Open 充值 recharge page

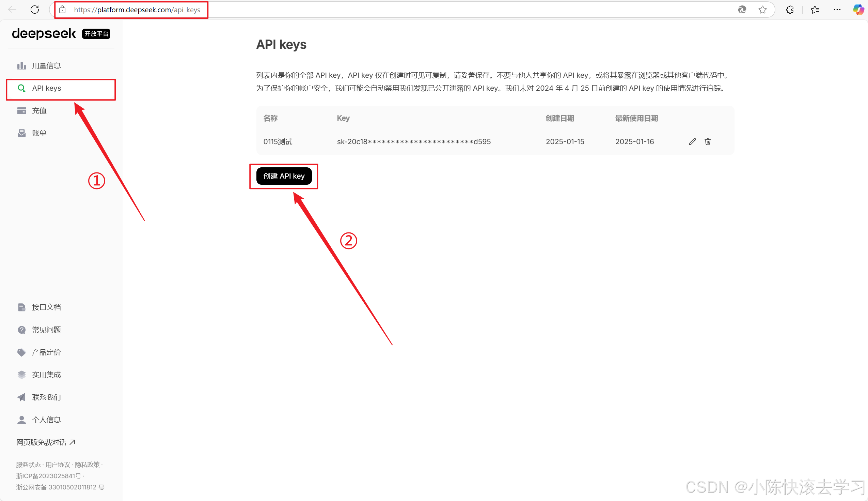click(39, 111)
